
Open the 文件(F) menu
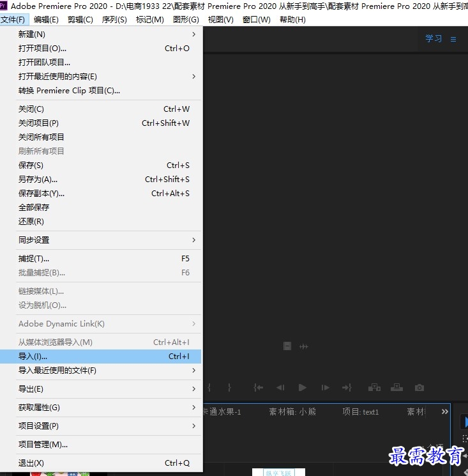(13, 20)
